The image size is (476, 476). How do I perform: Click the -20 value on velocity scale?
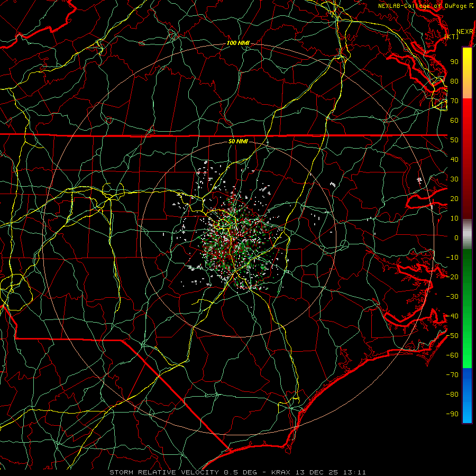(x=452, y=277)
